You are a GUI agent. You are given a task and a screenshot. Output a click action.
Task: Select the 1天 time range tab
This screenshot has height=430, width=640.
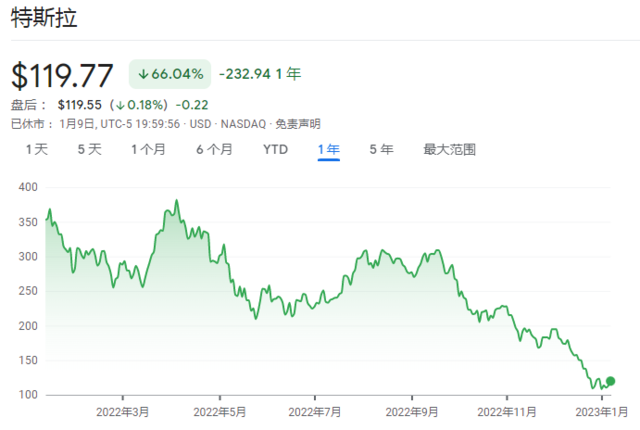tap(37, 149)
